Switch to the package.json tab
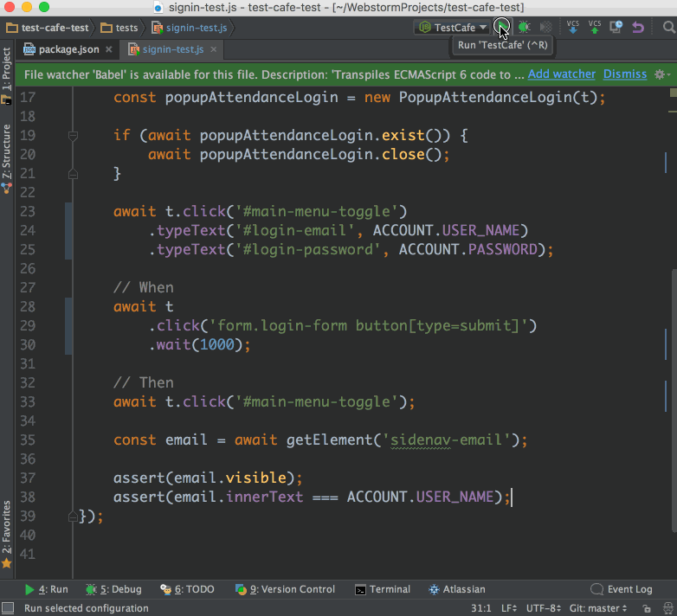Screen dimensions: 677x616 (71, 49)
